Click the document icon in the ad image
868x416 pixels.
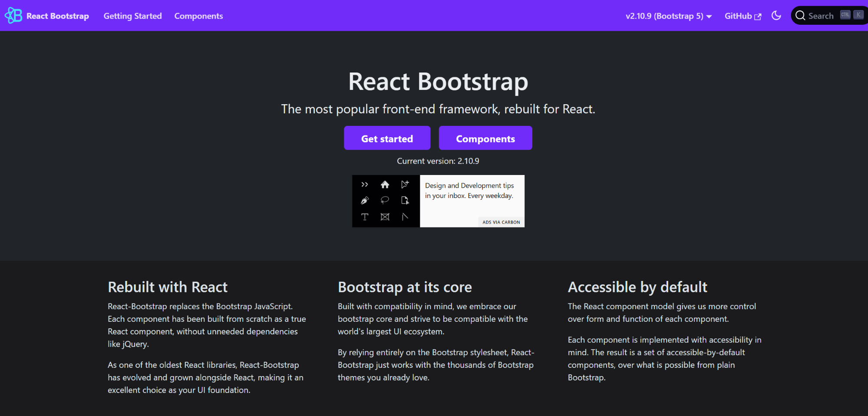[x=405, y=200]
